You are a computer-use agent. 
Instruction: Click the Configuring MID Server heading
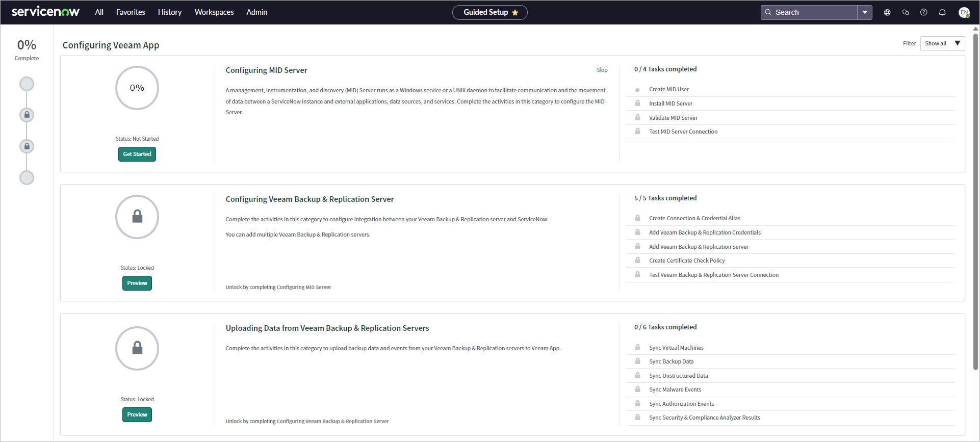pos(266,70)
